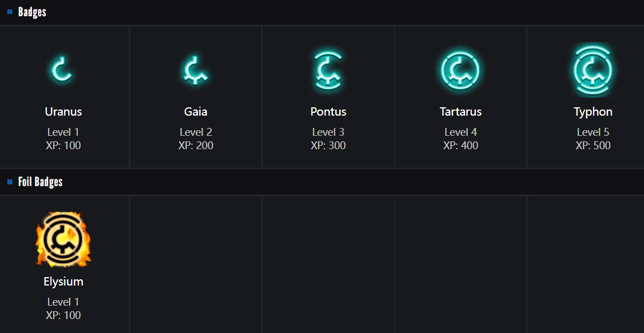Click the Uranus Level 1 text
The height and width of the screenshot is (333, 644).
tap(63, 132)
